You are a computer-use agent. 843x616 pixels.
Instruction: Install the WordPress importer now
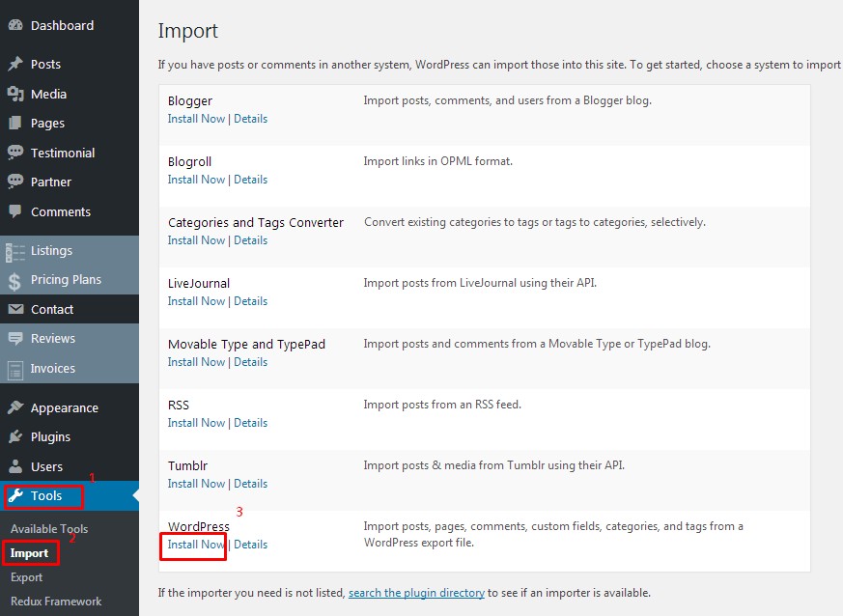[196, 545]
